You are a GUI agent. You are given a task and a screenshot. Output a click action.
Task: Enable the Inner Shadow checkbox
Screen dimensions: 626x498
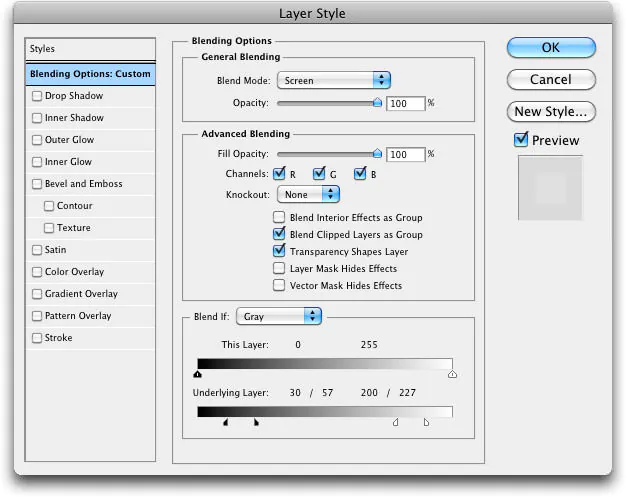[37, 118]
